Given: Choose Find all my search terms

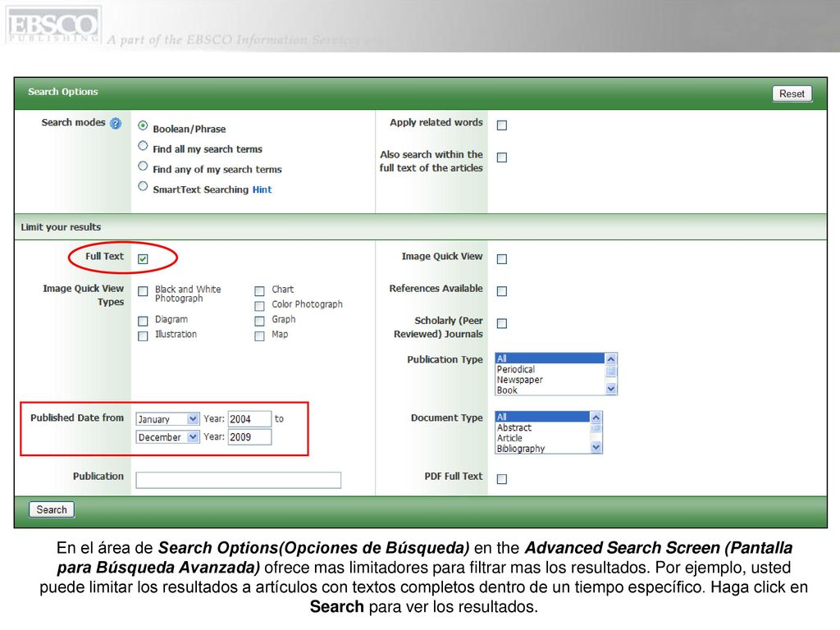Looking at the screenshot, I should click(x=143, y=146).
